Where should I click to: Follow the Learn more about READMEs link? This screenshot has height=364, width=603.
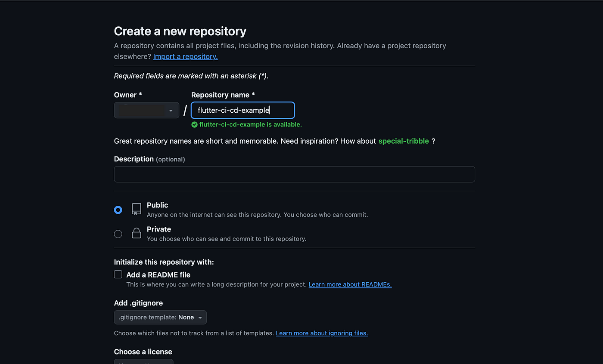350,284
